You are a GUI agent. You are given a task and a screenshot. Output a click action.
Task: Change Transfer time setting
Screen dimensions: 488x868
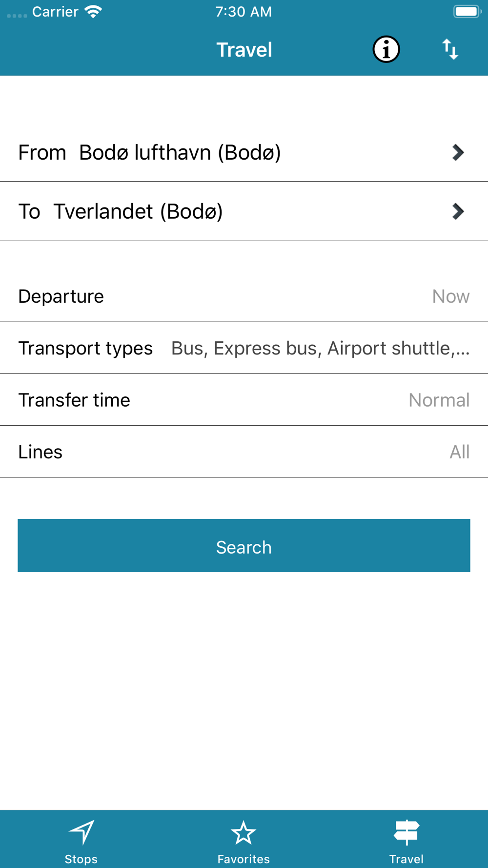(244, 400)
